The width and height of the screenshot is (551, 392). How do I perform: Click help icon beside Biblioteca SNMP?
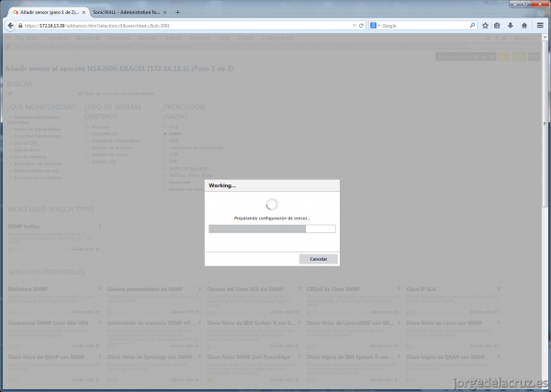point(100,289)
